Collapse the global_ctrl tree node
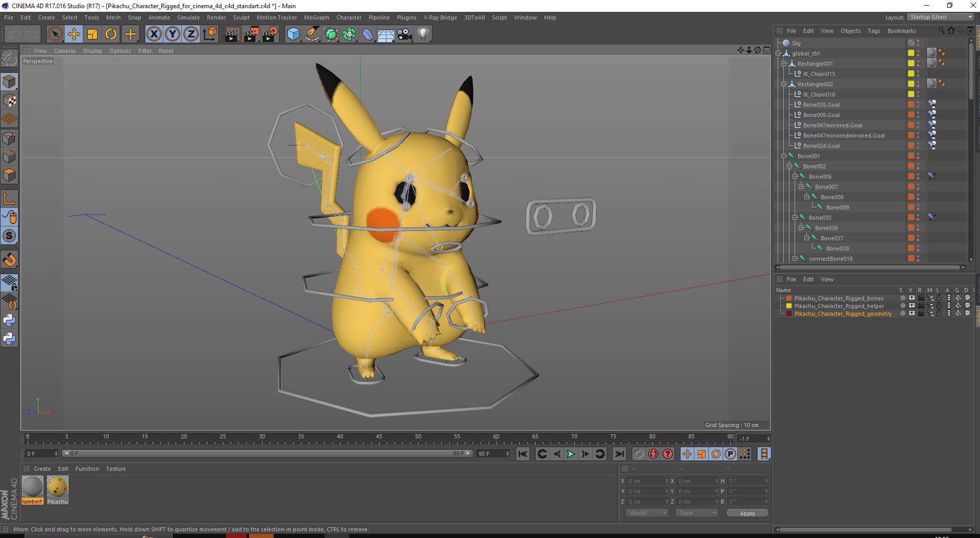 click(778, 53)
